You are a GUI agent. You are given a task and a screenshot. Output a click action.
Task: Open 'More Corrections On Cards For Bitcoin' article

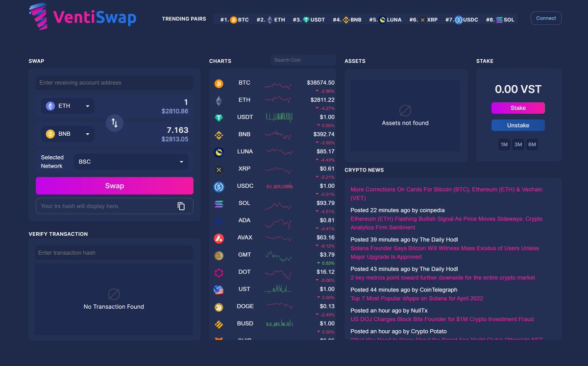(x=446, y=194)
